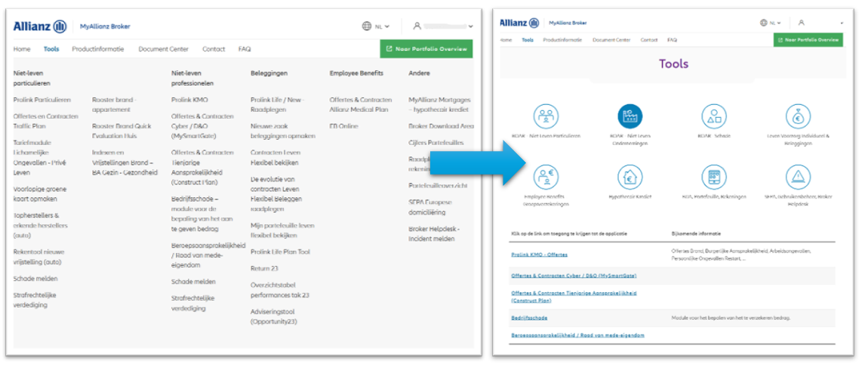Click 'MyAllianz Broker' title in right screenshot
868x371 pixels.
coord(568,23)
